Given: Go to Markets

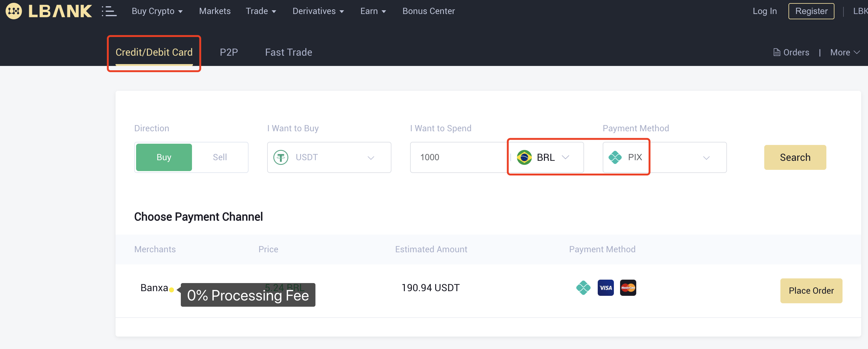Looking at the screenshot, I should pyautogui.click(x=215, y=11).
